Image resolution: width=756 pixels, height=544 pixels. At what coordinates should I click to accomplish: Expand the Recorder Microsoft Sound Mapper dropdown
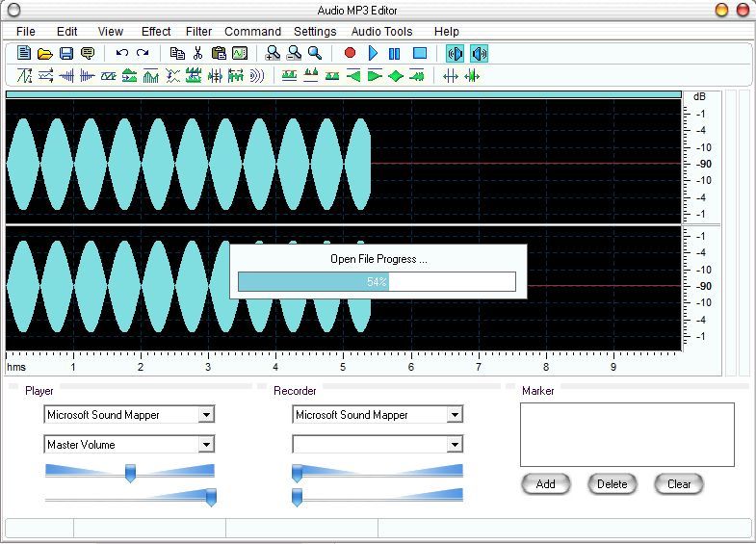455,414
